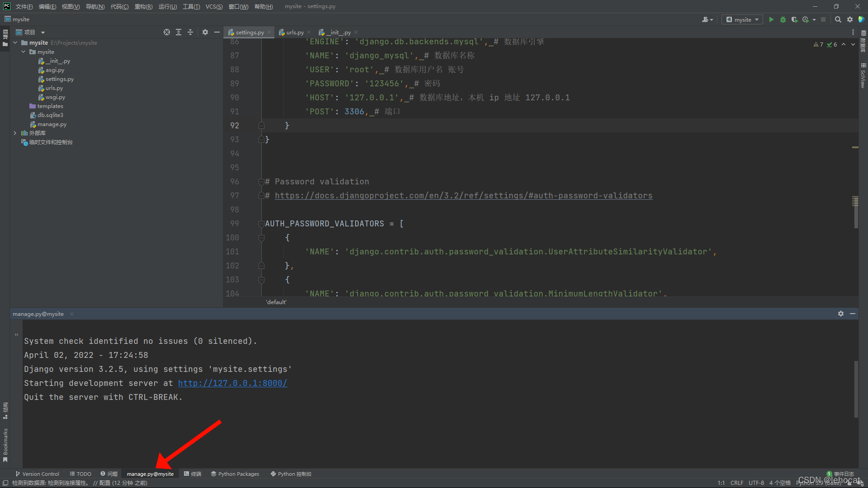Open the VCS menu
The height and width of the screenshot is (488, 868).
pyautogui.click(x=214, y=6)
